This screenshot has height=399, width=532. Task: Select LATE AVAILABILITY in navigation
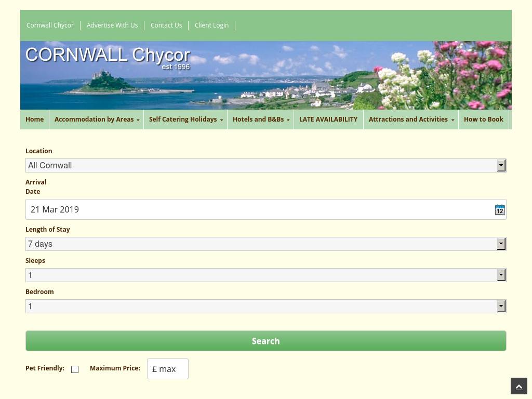click(328, 119)
